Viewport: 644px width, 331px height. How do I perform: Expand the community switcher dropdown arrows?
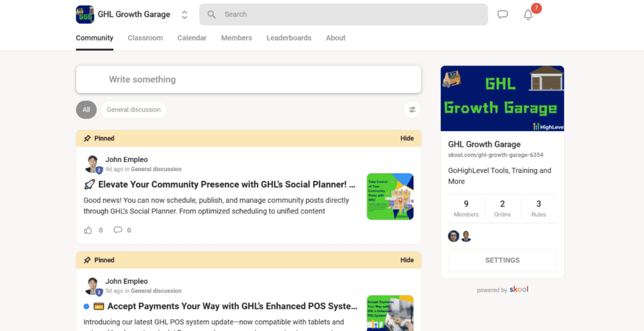184,14
